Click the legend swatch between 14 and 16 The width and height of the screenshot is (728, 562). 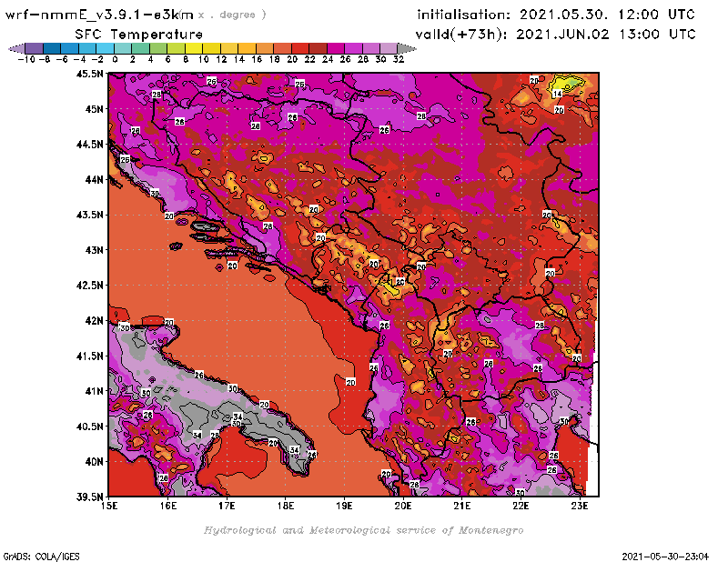[247, 48]
